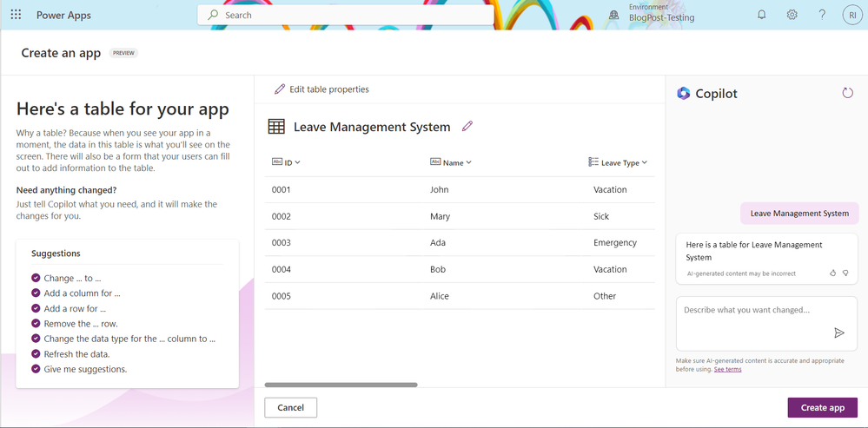Click the Leave Type cell Sick

(x=601, y=216)
